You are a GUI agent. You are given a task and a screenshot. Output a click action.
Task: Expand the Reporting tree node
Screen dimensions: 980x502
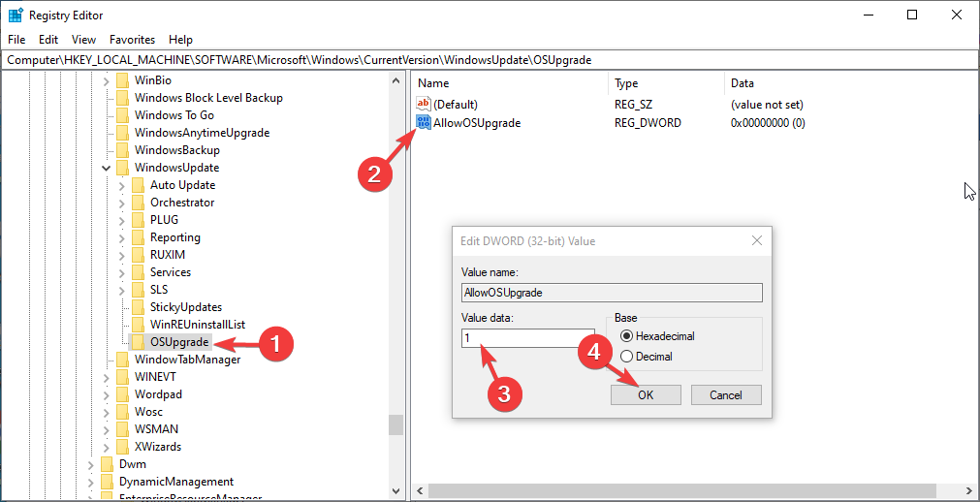point(122,237)
